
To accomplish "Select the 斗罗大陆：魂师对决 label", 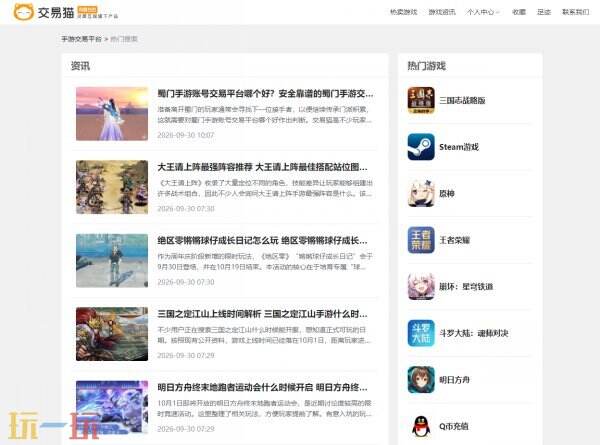I will [x=474, y=333].
